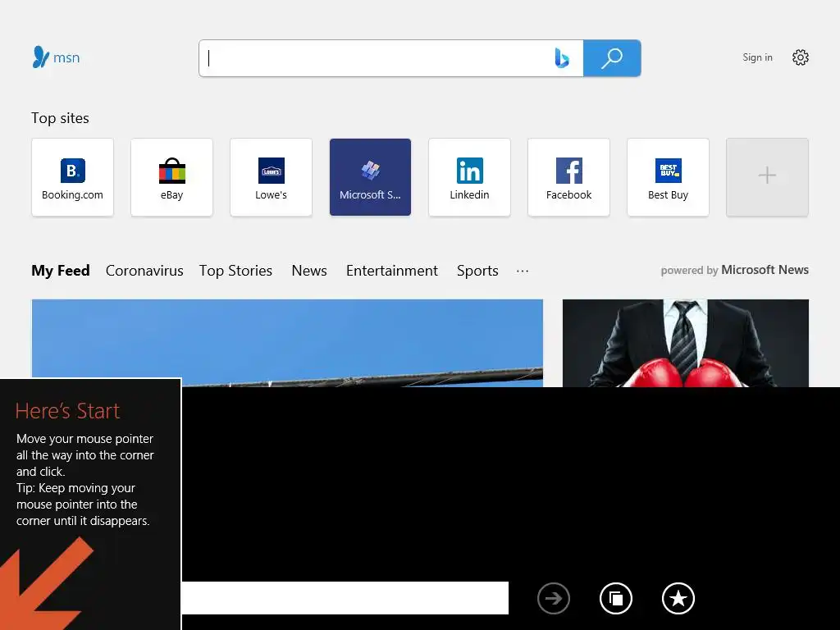The height and width of the screenshot is (630, 840).
Task: Open the boxing gloves businessman story image
Action: 686,343
